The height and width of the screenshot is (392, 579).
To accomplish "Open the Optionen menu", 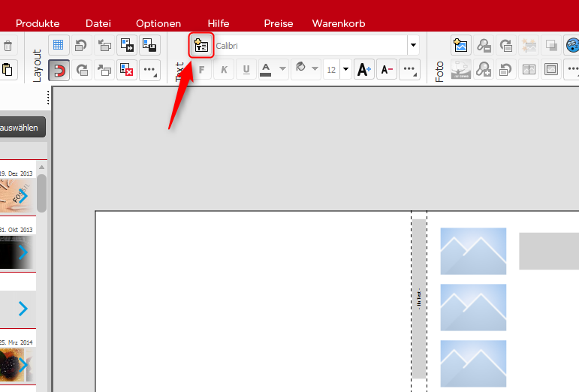I will coord(158,23).
